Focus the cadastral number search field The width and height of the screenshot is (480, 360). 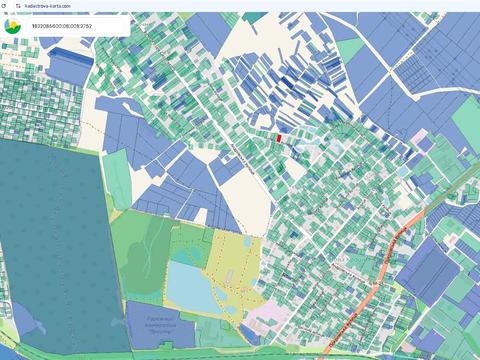pyautogui.click(x=77, y=26)
